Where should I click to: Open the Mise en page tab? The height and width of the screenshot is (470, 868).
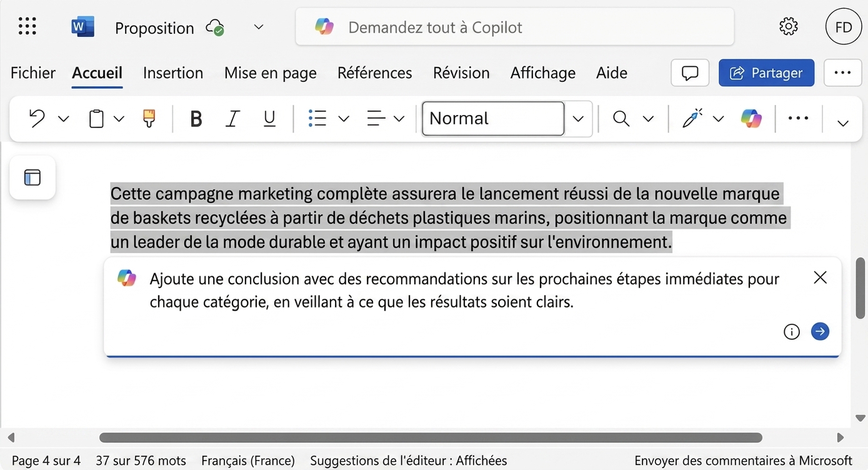point(271,73)
